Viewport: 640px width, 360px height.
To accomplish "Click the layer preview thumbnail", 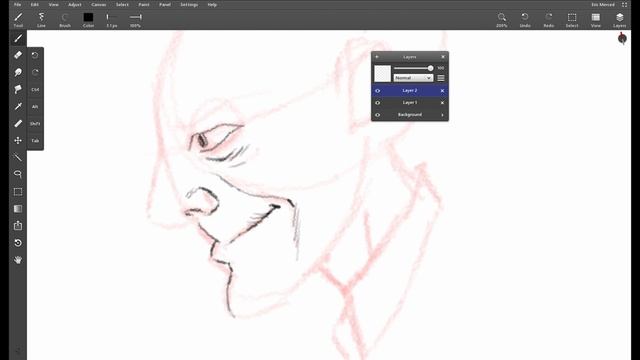I will click(382, 73).
